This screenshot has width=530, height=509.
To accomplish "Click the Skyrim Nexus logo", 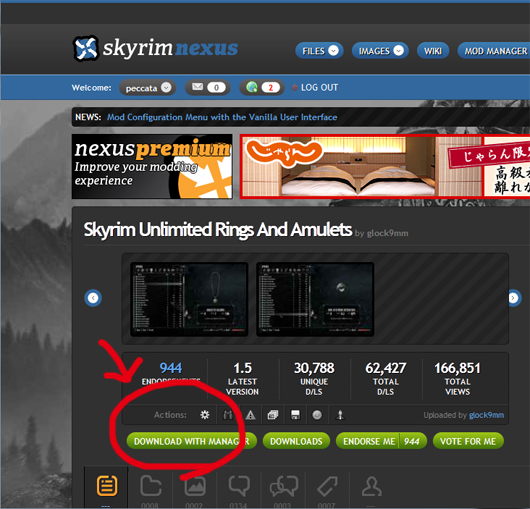I will 155,48.
